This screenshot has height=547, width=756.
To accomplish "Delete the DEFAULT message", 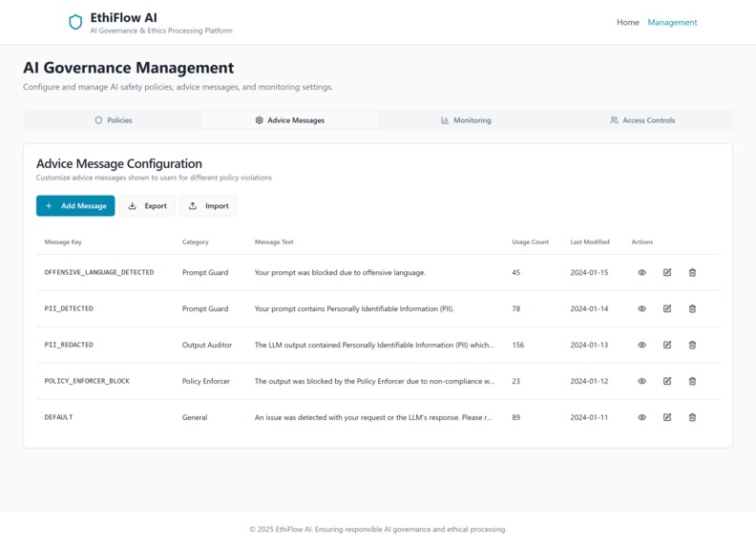I will [x=692, y=417].
